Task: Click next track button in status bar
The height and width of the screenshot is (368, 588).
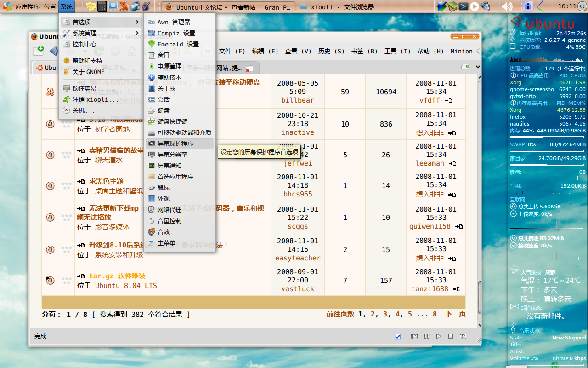Action: pos(463,336)
